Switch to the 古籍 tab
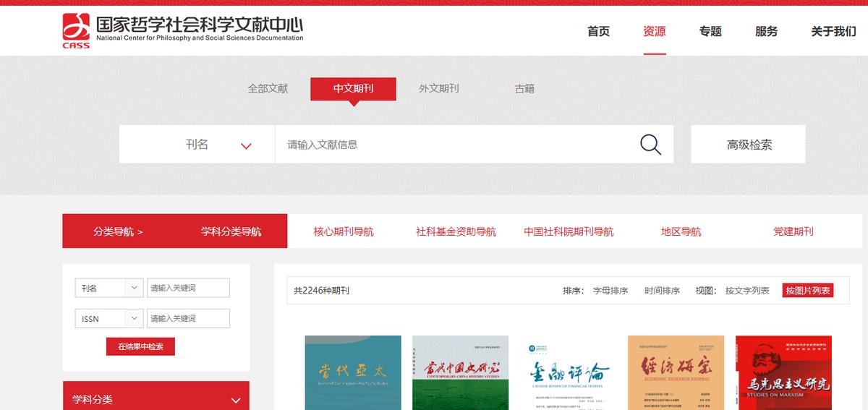Screen dimensions: 868x410 point(524,88)
